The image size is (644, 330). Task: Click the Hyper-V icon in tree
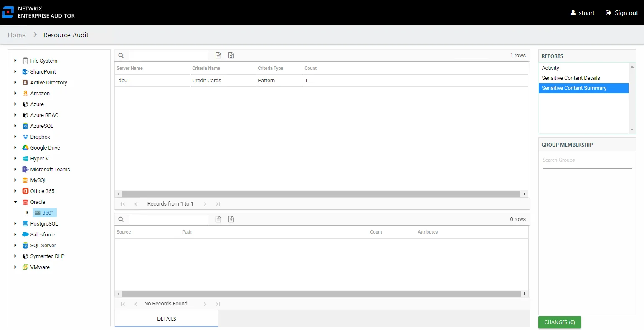[25, 158]
